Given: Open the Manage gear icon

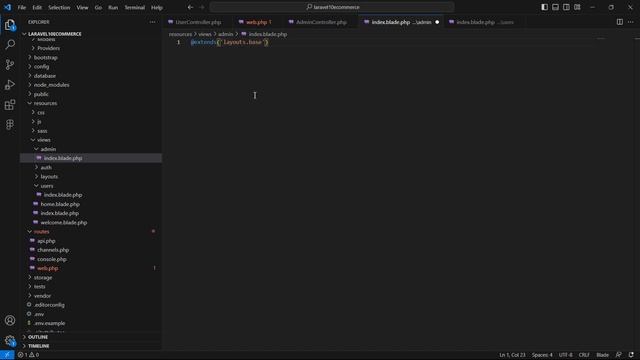Looking at the screenshot, I should coord(10,340).
